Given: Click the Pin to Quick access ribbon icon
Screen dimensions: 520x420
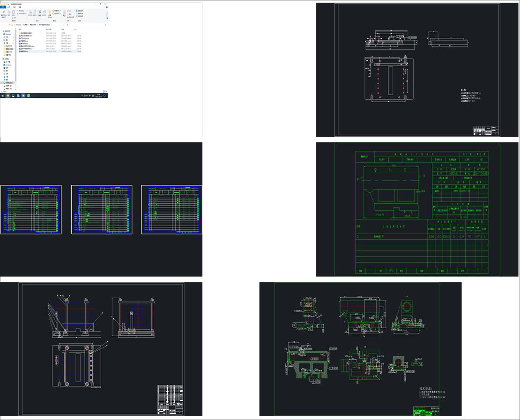Looking at the screenshot, I should point(4,14).
